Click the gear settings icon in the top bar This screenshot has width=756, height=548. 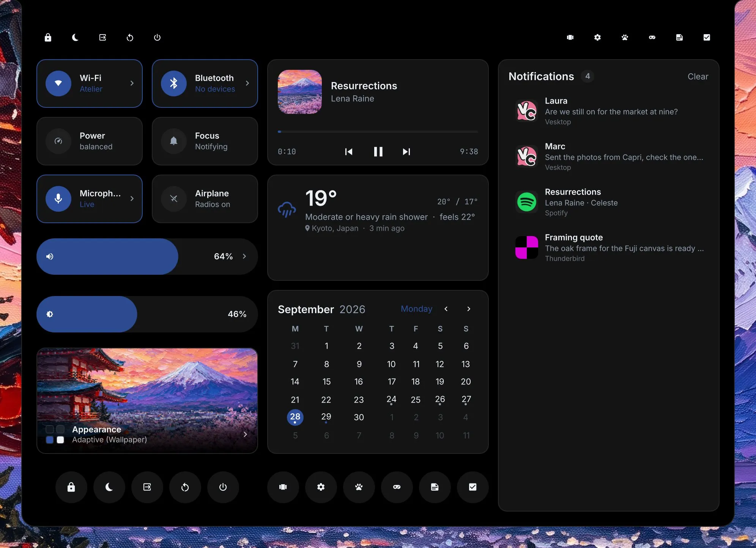click(597, 38)
